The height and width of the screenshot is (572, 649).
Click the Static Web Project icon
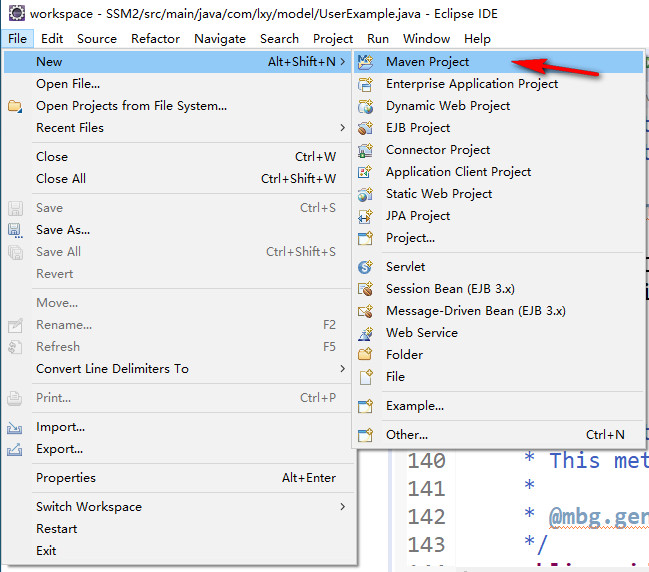(x=365, y=194)
